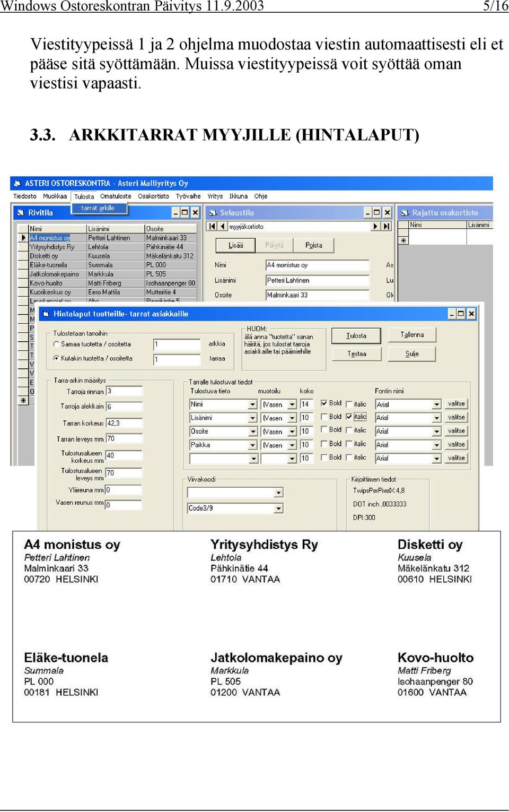Click the Osoite field in Selaustila
509x812 pixels.
317,295
